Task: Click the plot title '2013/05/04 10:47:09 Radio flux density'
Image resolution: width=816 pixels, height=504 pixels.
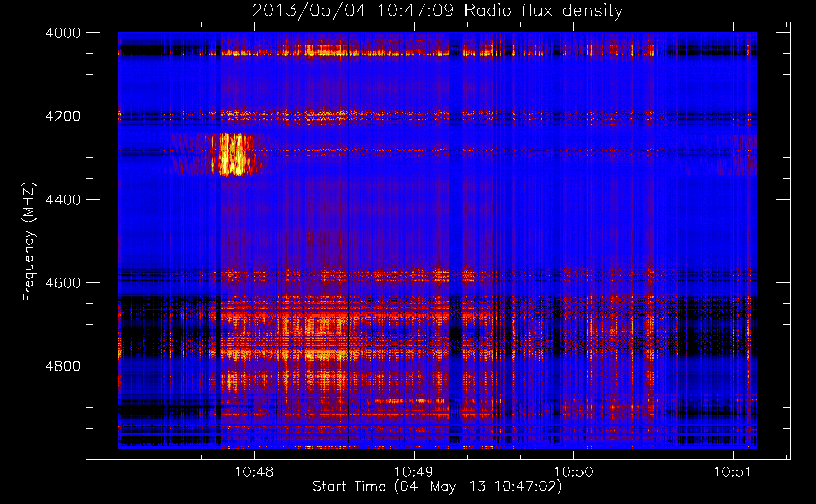Action: [437, 11]
